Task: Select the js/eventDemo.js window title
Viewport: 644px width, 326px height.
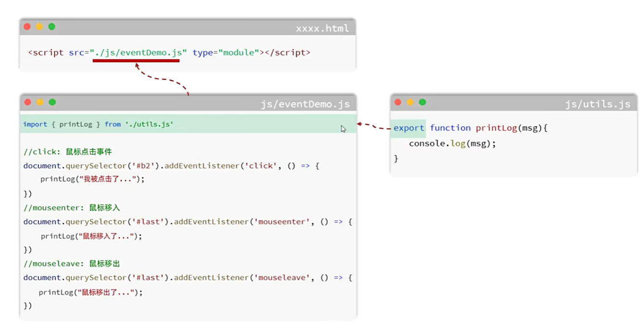Action: coord(305,104)
